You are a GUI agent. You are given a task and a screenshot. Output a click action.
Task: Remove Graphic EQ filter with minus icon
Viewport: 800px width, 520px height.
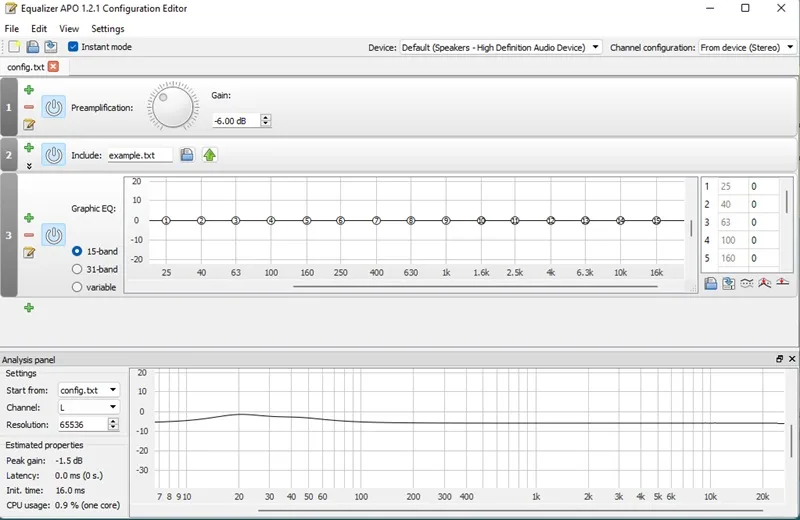[x=29, y=235]
